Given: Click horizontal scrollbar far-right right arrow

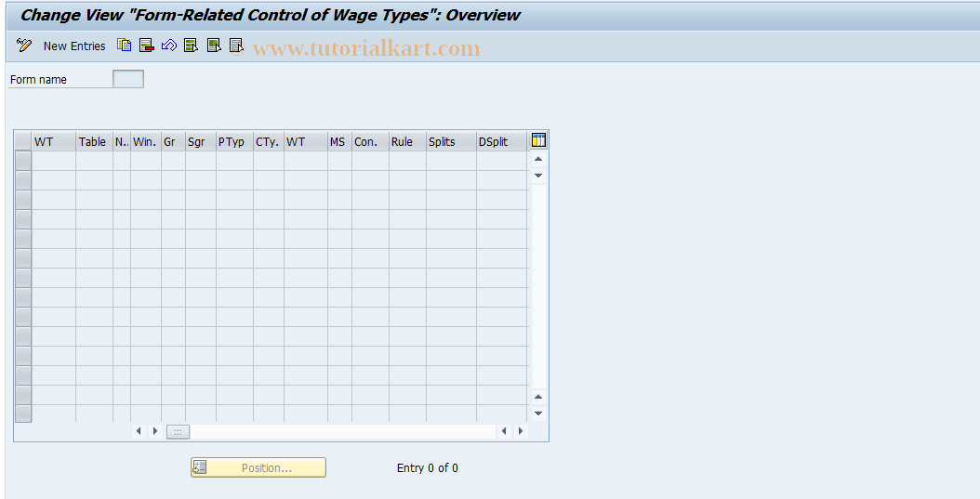Looking at the screenshot, I should click(x=521, y=431).
